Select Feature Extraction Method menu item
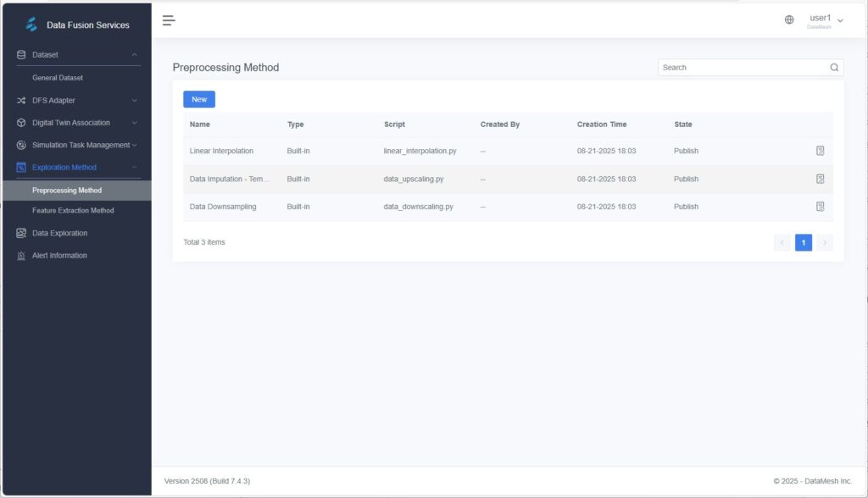 point(73,210)
